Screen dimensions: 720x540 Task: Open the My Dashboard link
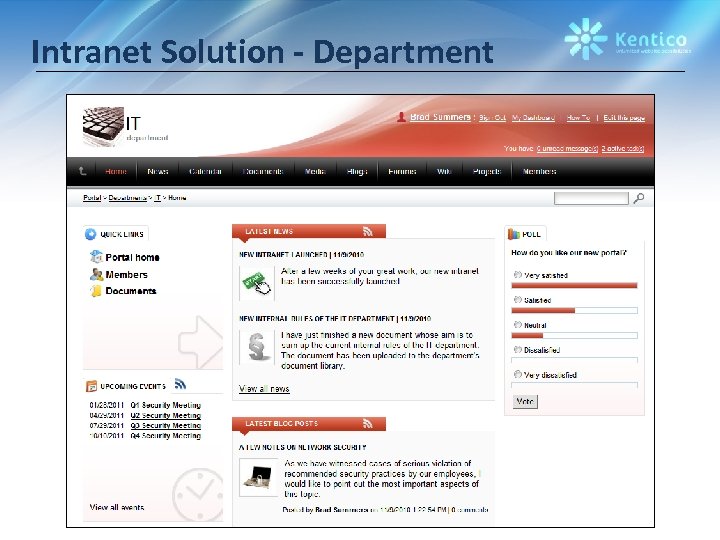[x=533, y=118]
